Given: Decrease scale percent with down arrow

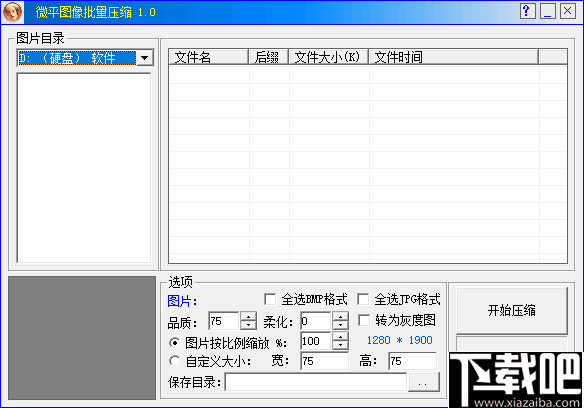Looking at the screenshot, I should pos(340,345).
